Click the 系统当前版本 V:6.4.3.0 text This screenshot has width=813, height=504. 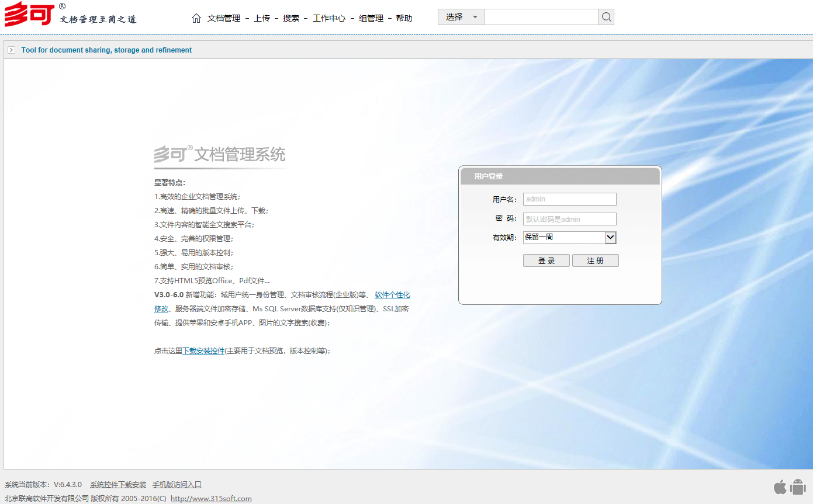pyautogui.click(x=43, y=485)
